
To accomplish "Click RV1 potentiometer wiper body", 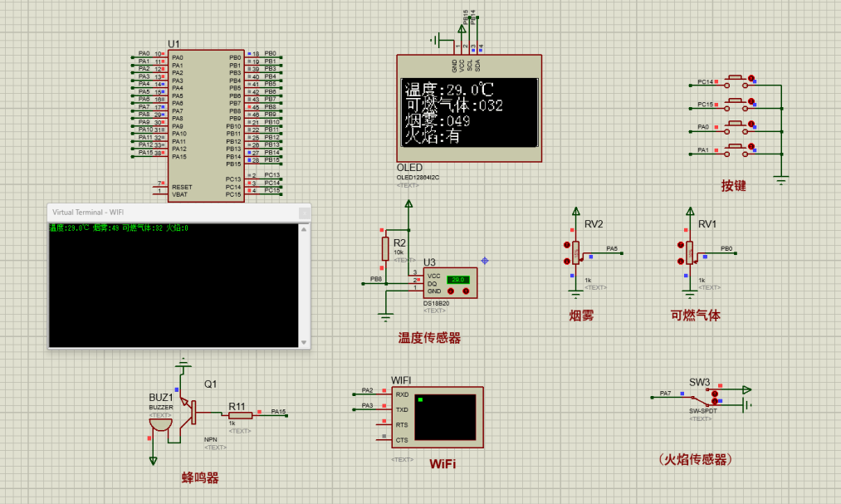I will click(690, 252).
